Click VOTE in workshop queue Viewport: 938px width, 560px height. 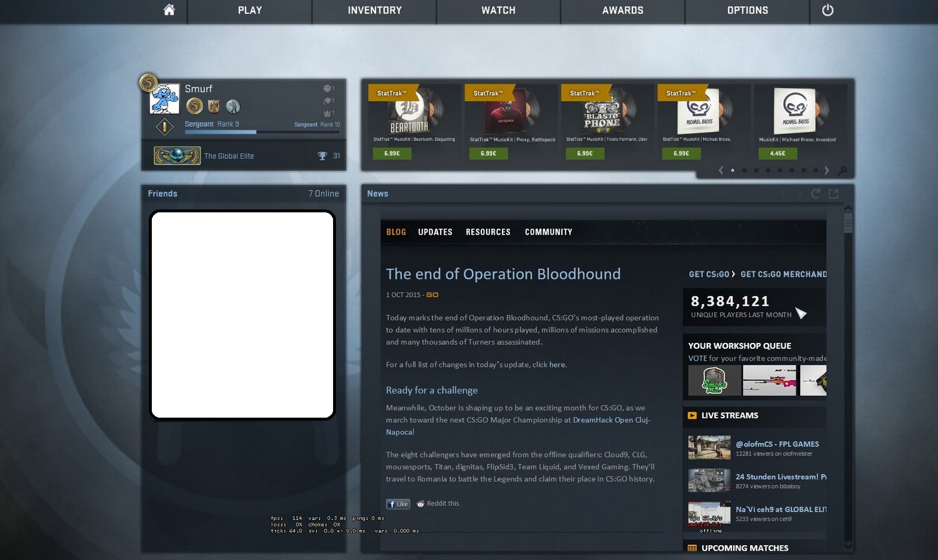697,358
